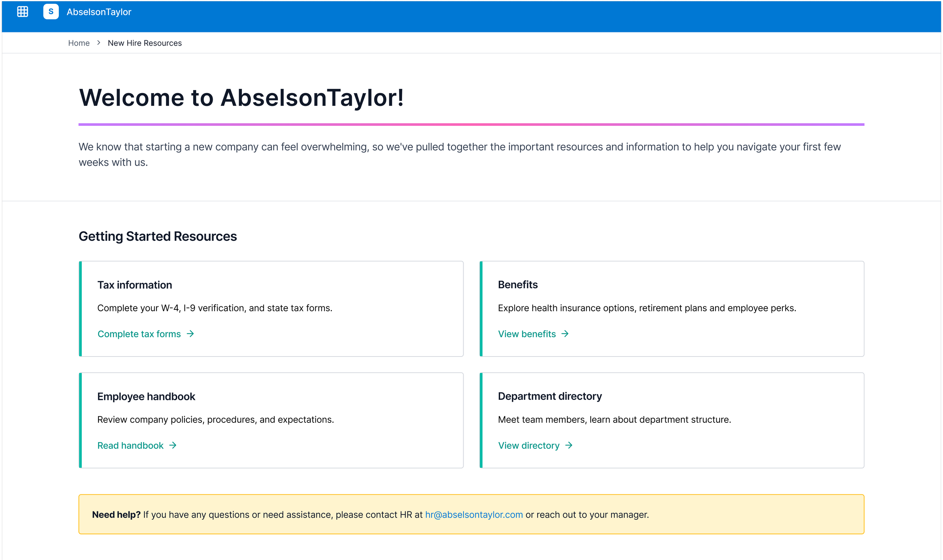Follow the View benefits link

[527, 334]
